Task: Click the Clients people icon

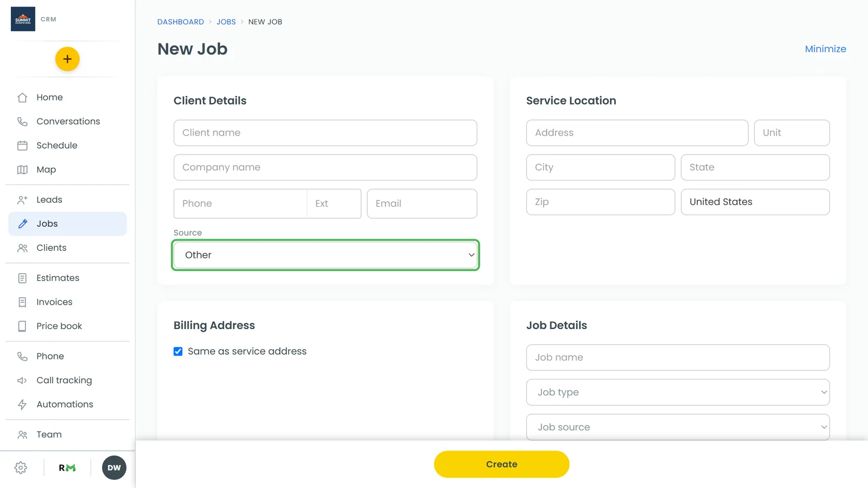Action: pyautogui.click(x=22, y=248)
